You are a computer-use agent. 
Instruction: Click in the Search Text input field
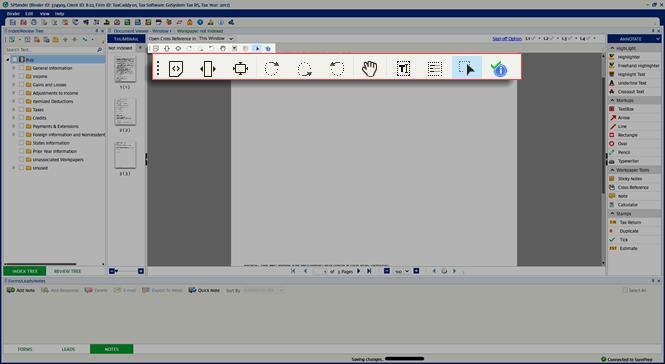pos(50,50)
